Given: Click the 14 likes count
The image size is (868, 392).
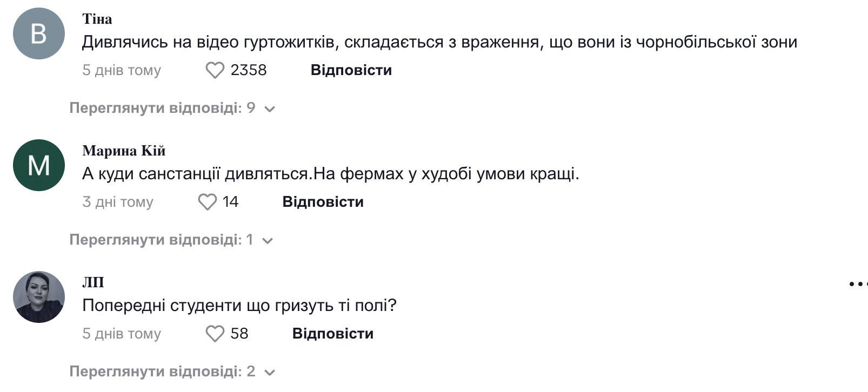Looking at the screenshot, I should [230, 202].
